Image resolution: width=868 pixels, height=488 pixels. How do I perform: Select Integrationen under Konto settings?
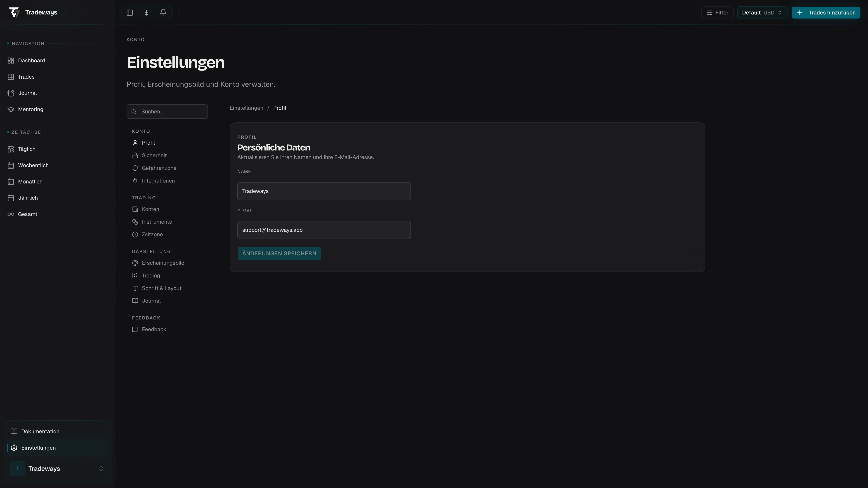(x=158, y=181)
